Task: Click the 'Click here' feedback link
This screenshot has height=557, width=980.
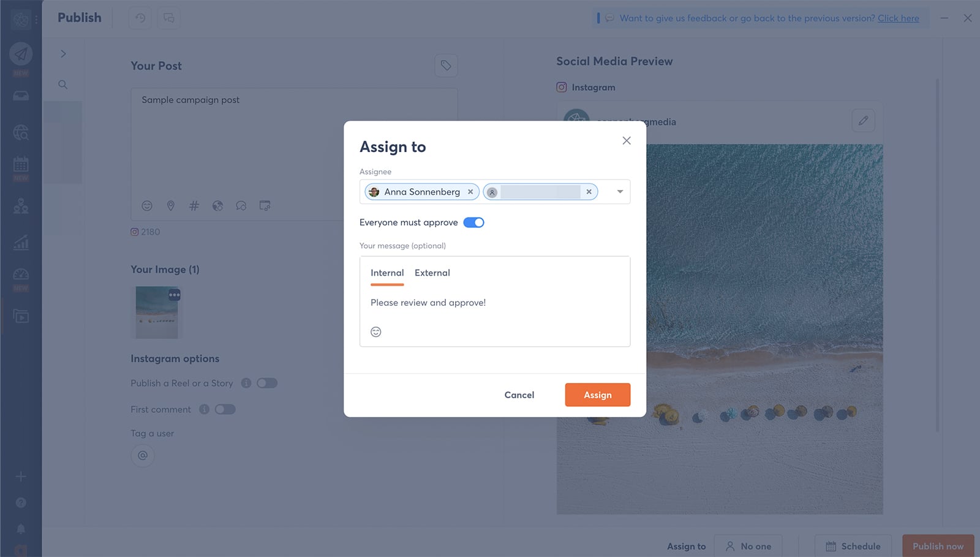Action: 899,18
